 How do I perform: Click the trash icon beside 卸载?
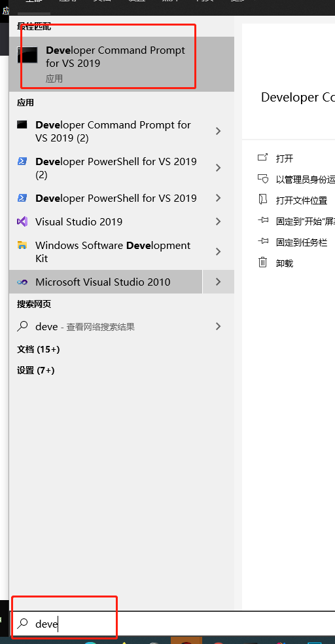pyautogui.click(x=262, y=262)
